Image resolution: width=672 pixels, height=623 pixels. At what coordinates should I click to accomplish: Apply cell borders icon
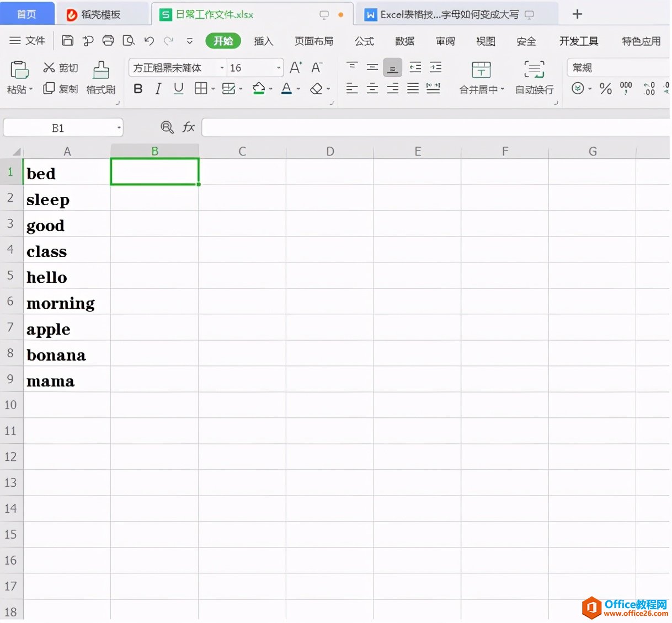coord(201,89)
